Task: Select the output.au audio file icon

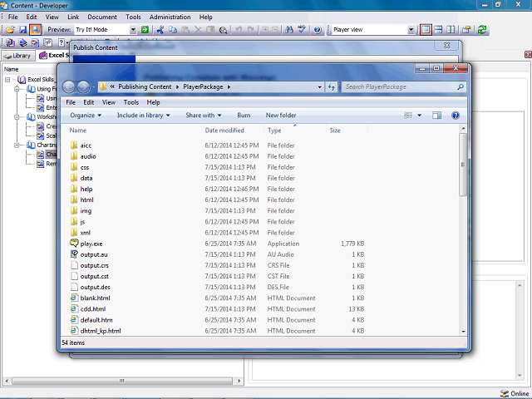Action: coord(74,254)
